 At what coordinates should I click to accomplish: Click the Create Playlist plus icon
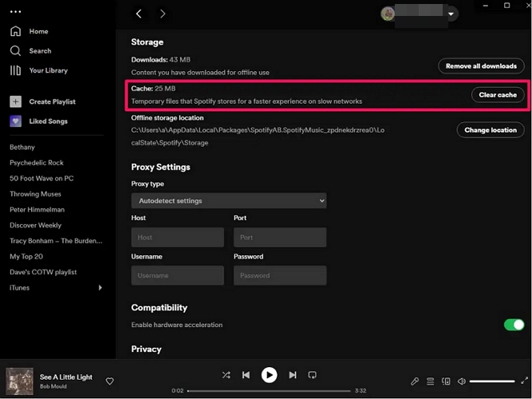click(16, 101)
